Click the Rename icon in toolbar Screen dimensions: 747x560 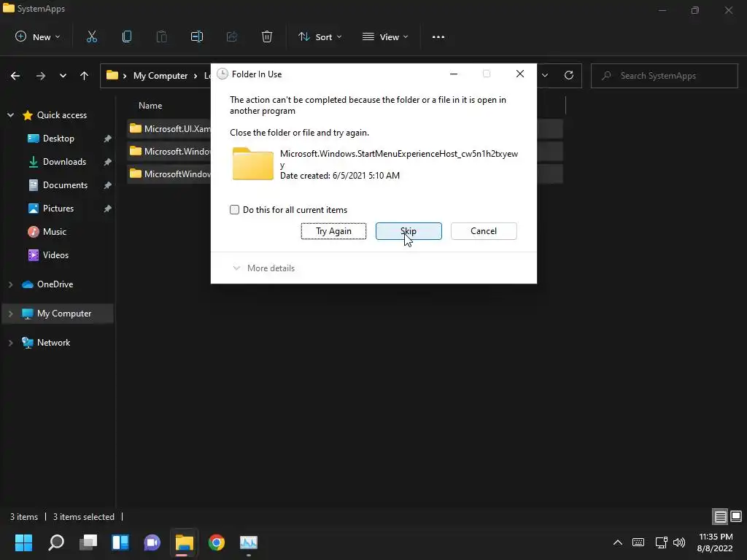tap(197, 36)
